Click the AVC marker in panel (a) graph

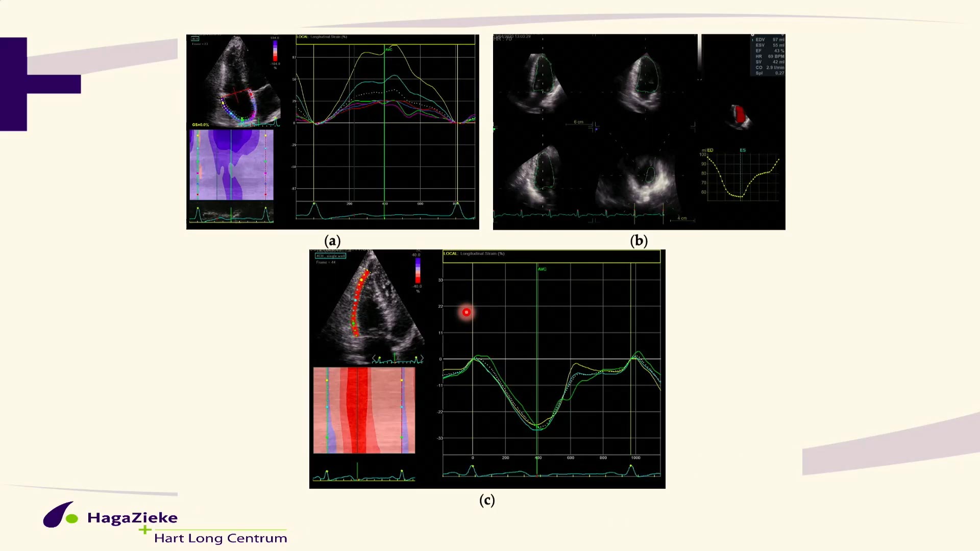pos(389,49)
